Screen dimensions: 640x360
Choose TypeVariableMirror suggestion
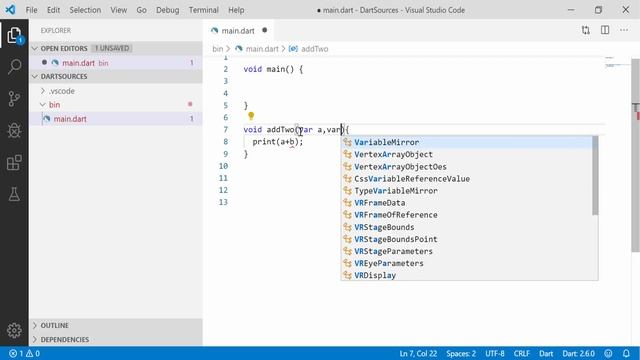point(467,191)
